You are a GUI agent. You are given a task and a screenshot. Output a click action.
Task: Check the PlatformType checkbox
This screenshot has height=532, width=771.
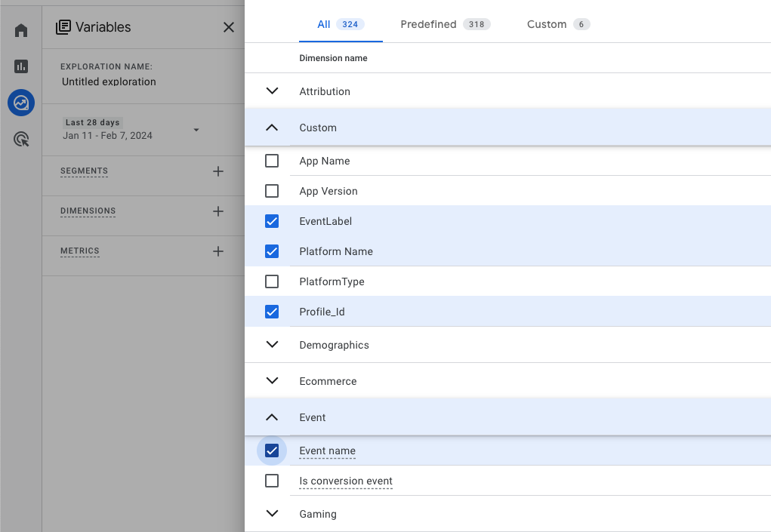272,281
